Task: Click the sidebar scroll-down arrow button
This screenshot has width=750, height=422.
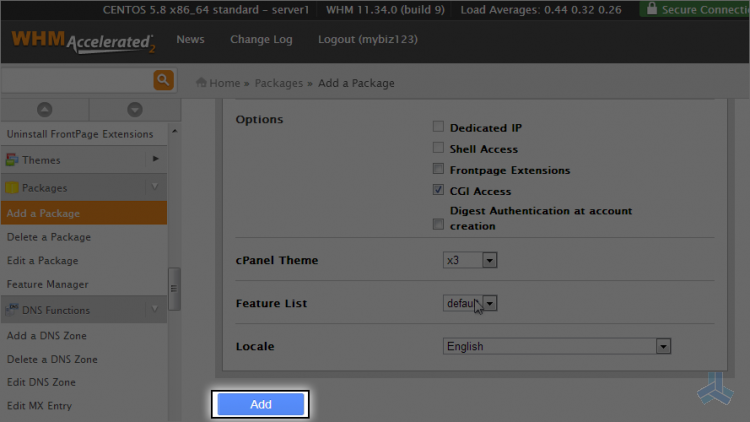Action: (135, 110)
